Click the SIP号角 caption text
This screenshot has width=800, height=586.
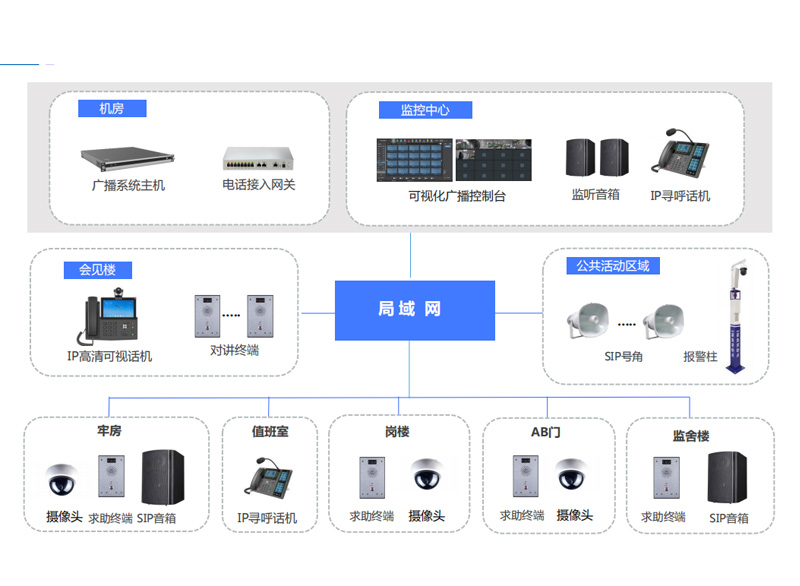pyautogui.click(x=623, y=356)
